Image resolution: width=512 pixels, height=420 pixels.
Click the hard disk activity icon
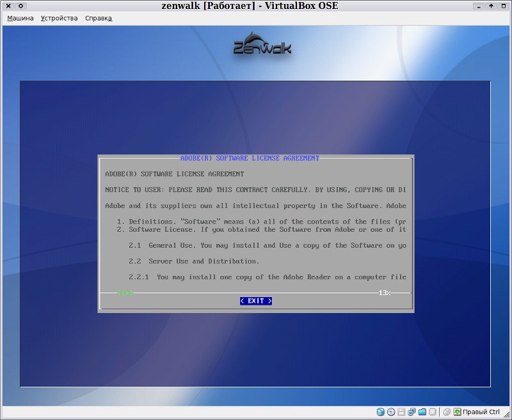tap(380, 412)
